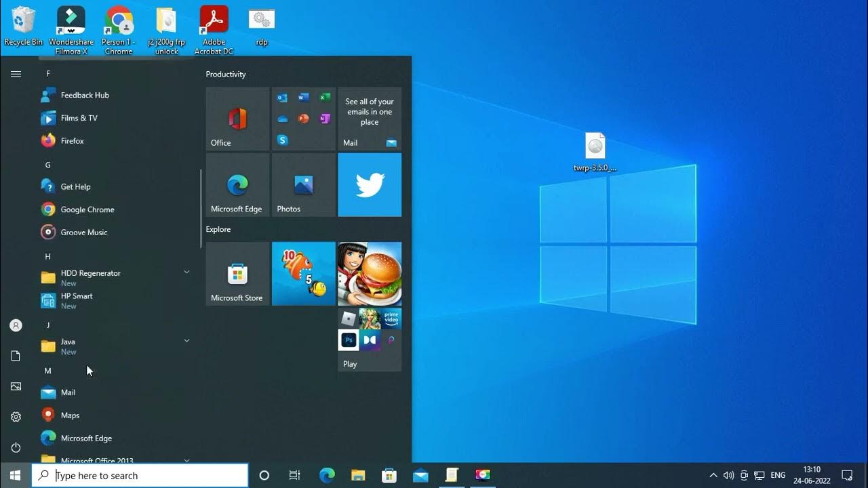Click the Explore group heading

(218, 230)
